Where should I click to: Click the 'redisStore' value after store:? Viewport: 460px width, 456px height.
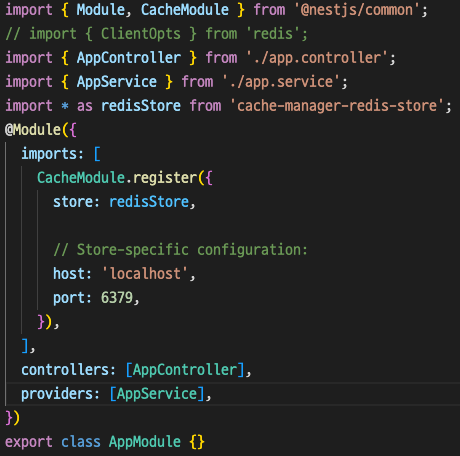(149, 202)
